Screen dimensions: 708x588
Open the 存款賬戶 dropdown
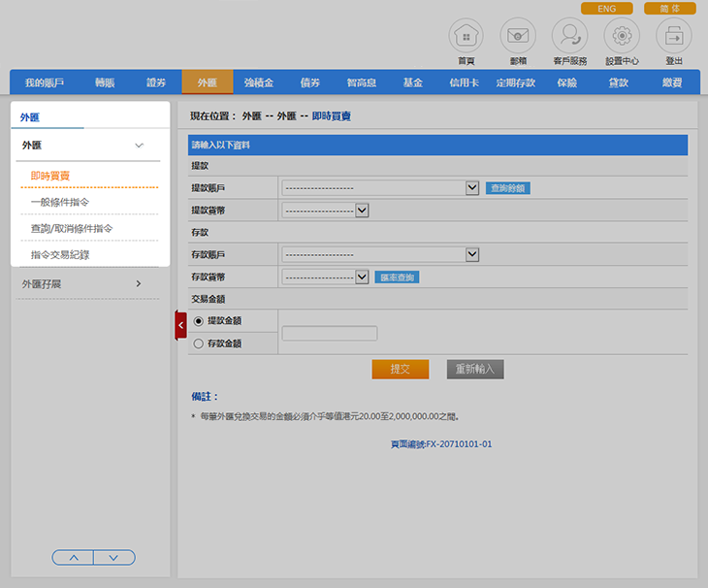click(379, 254)
